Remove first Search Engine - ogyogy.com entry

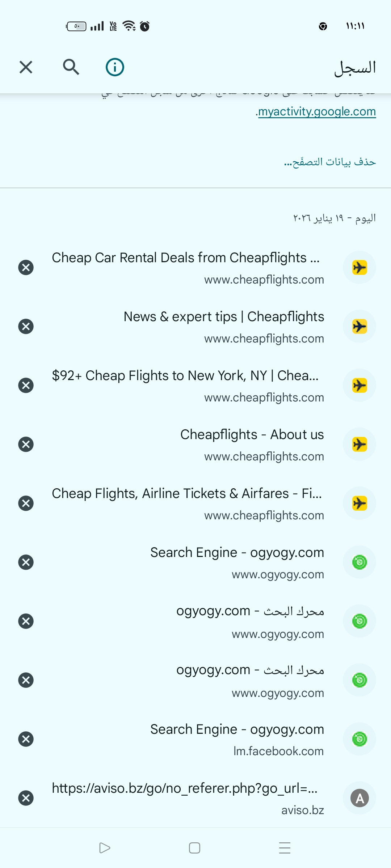[26, 562]
